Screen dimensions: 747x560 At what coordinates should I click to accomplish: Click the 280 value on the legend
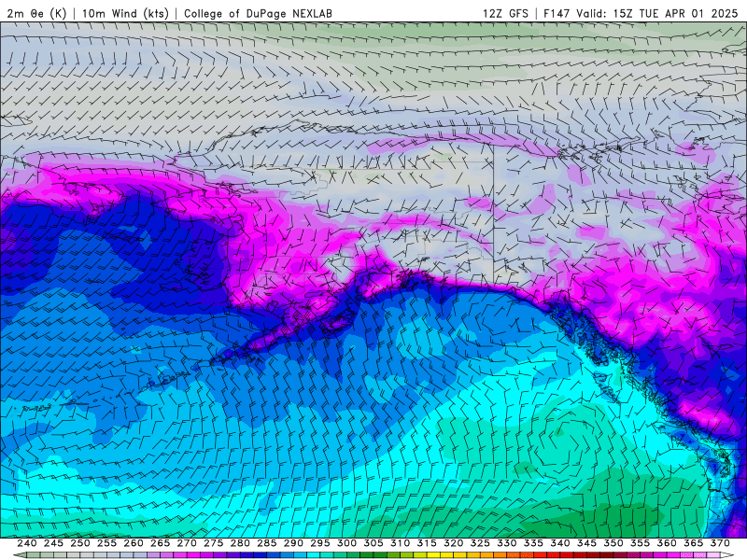tap(240, 543)
